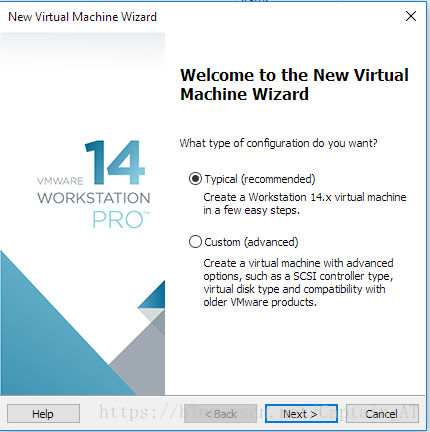Click the 'Create a virtual machine with advanced options' description
Screen dimensions: 430x432
[298, 282]
